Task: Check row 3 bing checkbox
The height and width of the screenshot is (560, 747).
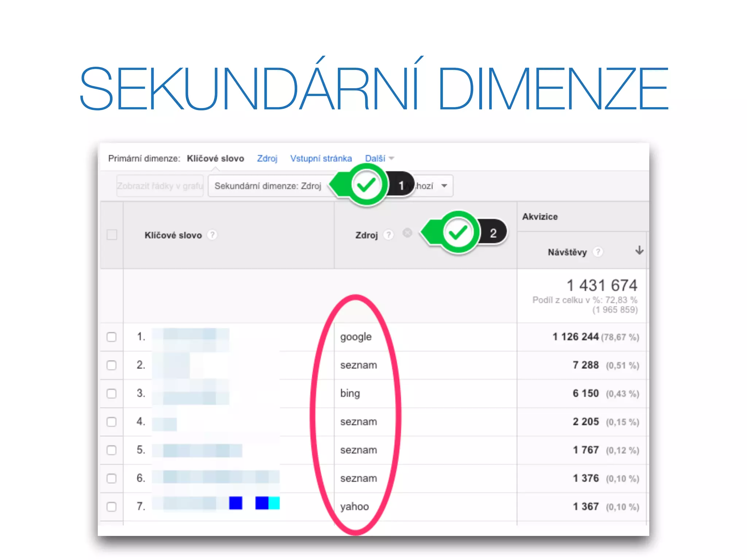Action: pos(112,394)
